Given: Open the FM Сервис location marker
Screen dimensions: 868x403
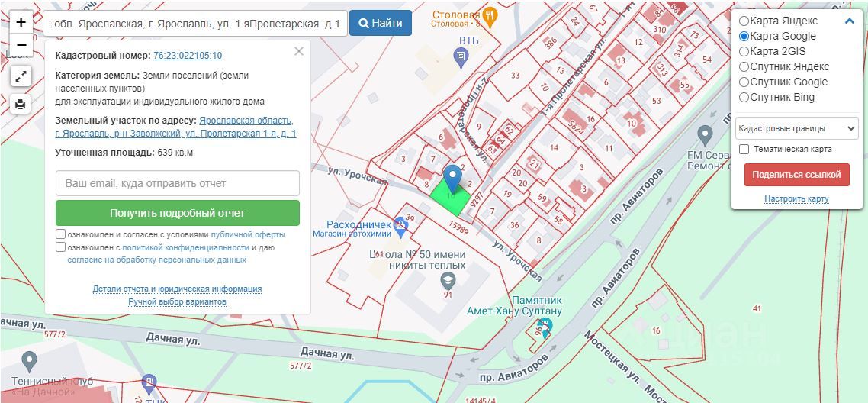Looking at the screenshot, I should point(705,134).
